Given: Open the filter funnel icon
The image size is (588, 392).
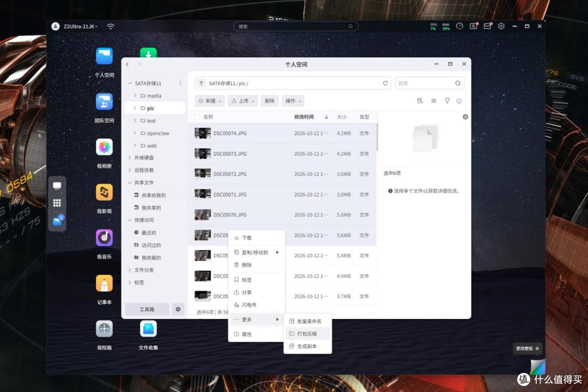Looking at the screenshot, I should pyautogui.click(x=448, y=101).
